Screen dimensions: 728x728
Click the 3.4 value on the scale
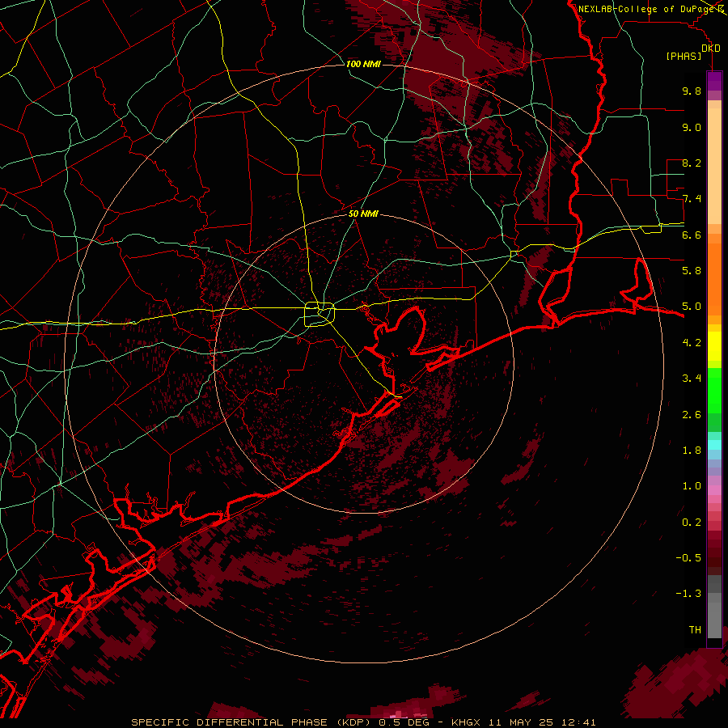[692, 379]
